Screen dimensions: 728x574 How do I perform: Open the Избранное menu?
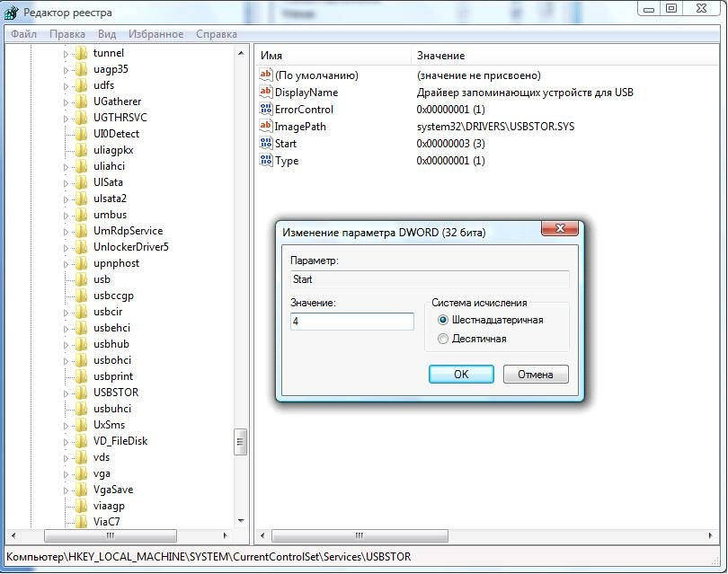coord(156,34)
